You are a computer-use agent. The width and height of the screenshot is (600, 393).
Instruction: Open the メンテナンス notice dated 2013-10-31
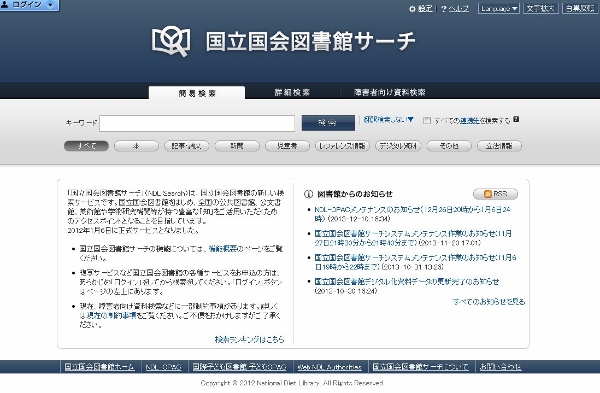click(415, 262)
